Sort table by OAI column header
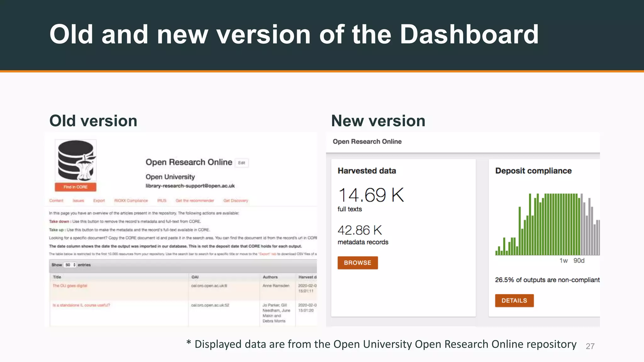644x362 pixels. coord(195,277)
